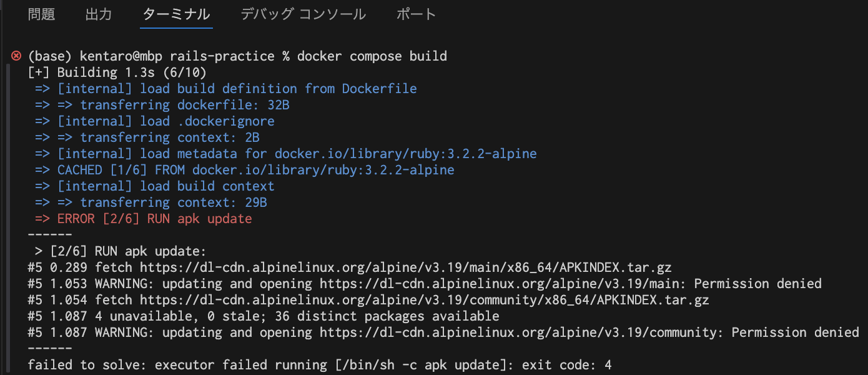
Task: Click the docker compose build command text
Action: pyautogui.click(x=373, y=56)
